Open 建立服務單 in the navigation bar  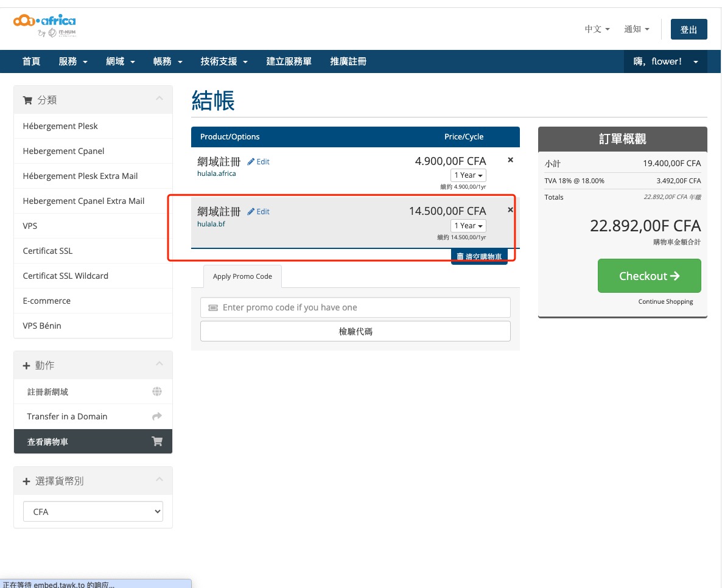coord(289,61)
